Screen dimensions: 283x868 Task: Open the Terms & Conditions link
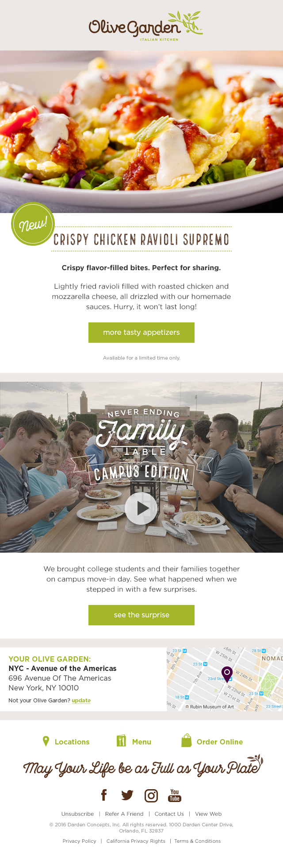click(198, 841)
